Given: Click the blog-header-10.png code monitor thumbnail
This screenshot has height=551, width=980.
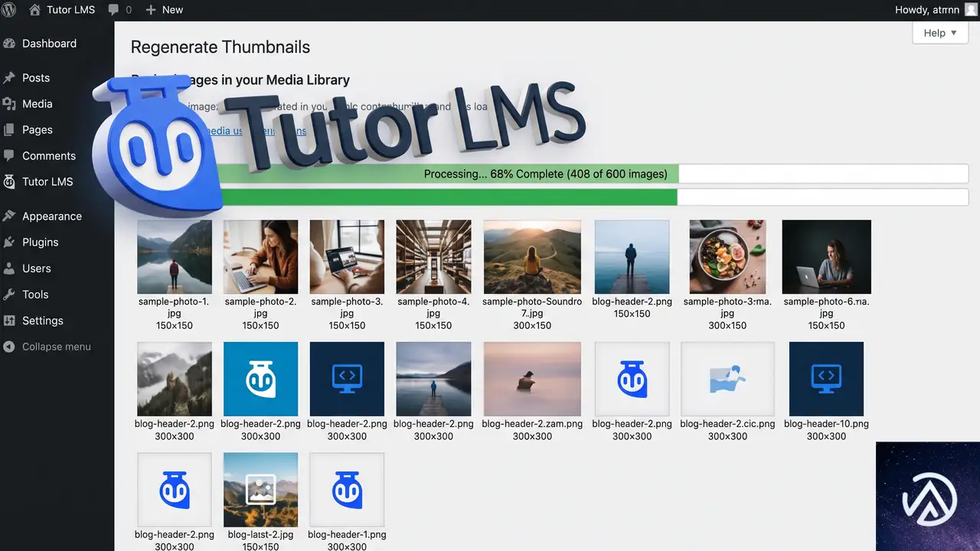Looking at the screenshot, I should point(826,379).
